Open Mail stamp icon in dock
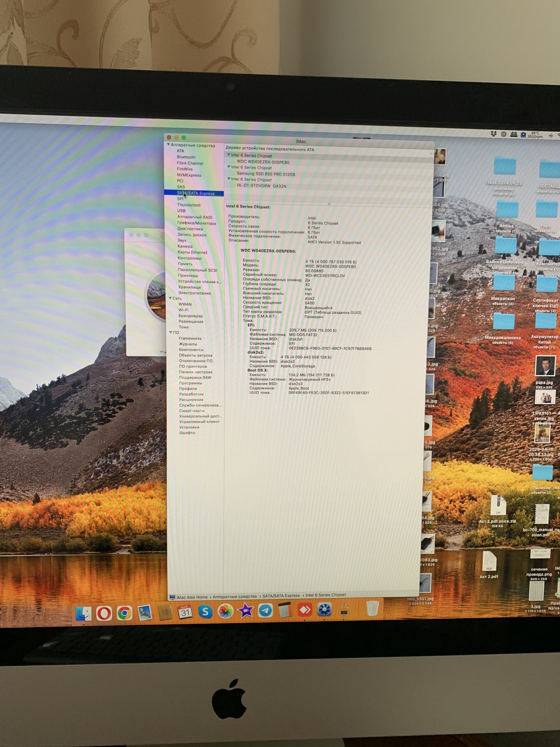 coord(144,612)
